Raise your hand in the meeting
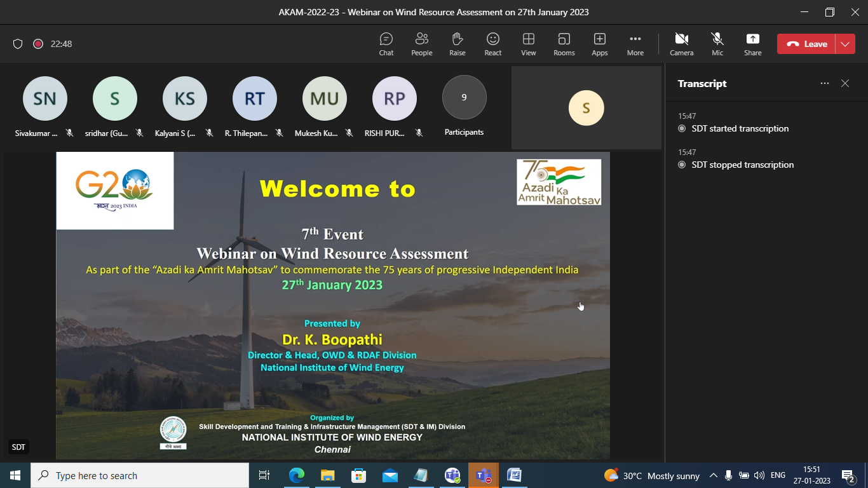Image resolution: width=868 pixels, height=488 pixels. (457, 44)
